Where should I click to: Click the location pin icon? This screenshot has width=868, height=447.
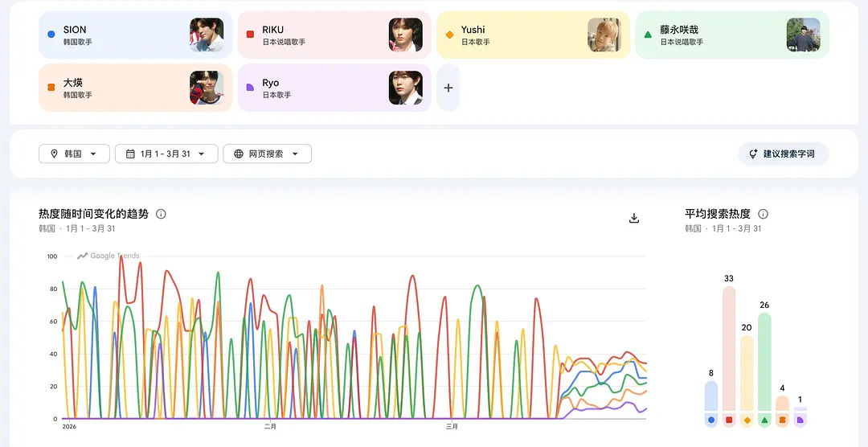(x=54, y=154)
